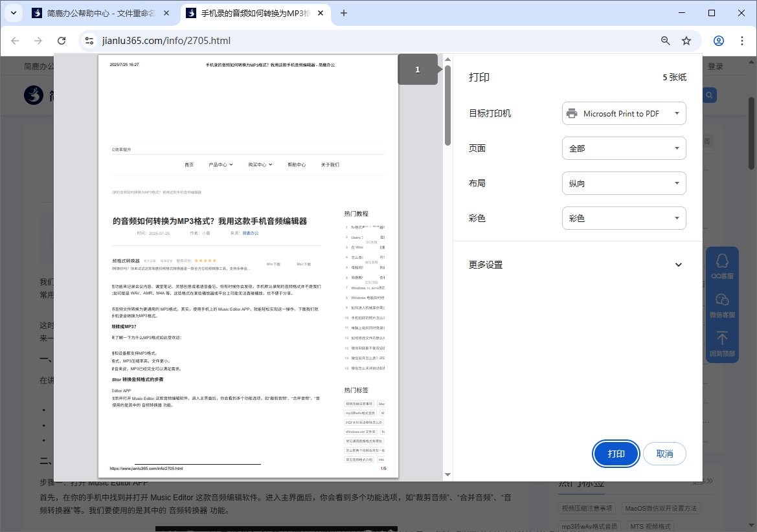
Task: Click the magnifier zoom icon in address bar
Action: point(665,40)
